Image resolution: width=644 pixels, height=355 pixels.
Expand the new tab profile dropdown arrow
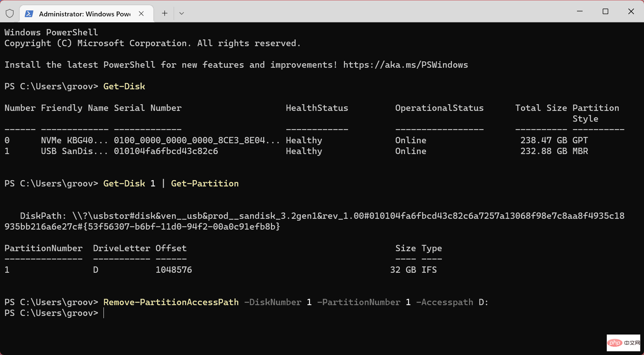click(x=182, y=13)
